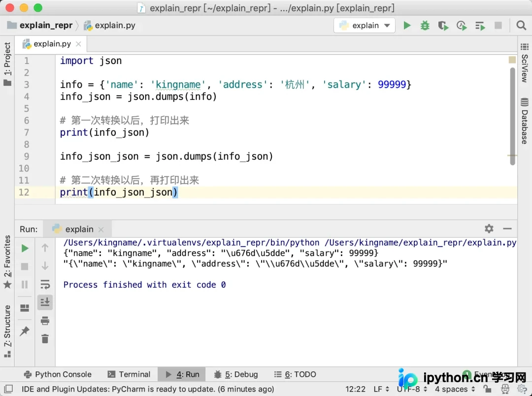532x396 pixels.
Task: Click the editor vertical scrollbar
Action: point(512,116)
